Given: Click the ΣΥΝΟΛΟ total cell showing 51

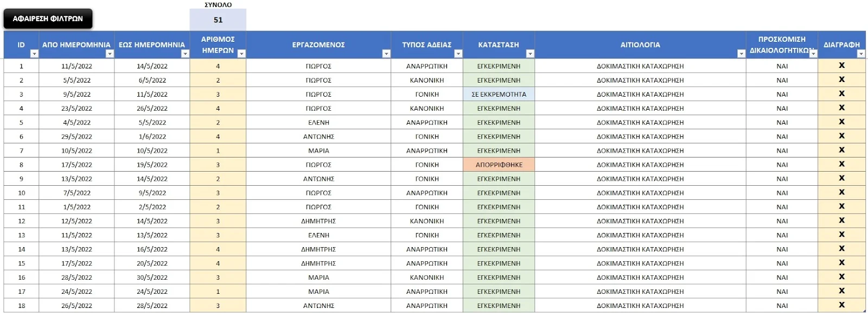Looking at the screenshot, I should pos(218,20).
